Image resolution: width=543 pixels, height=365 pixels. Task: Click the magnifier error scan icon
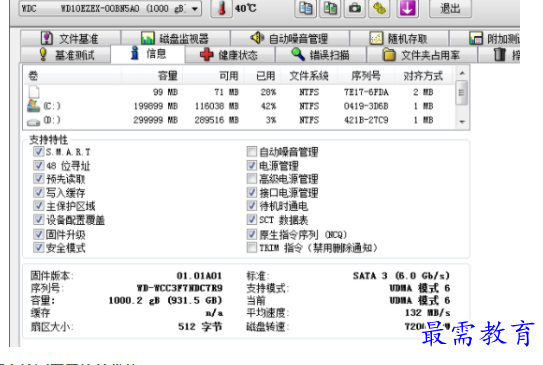coord(297,54)
